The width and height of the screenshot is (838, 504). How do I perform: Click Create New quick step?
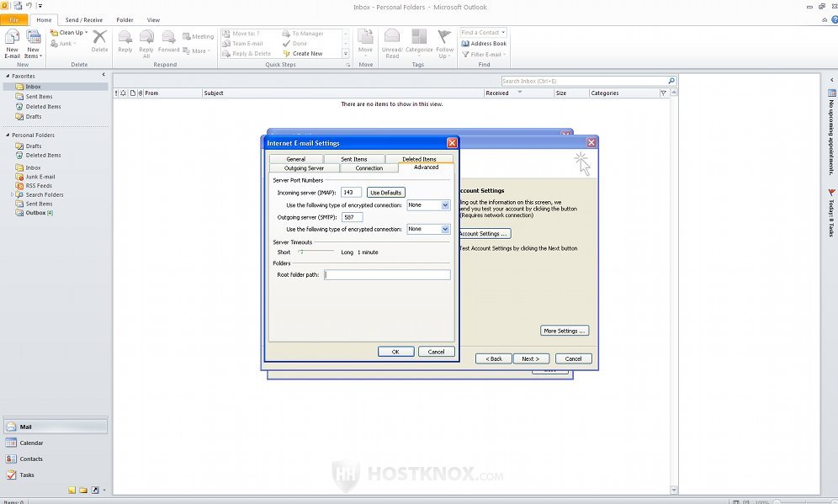click(x=303, y=54)
